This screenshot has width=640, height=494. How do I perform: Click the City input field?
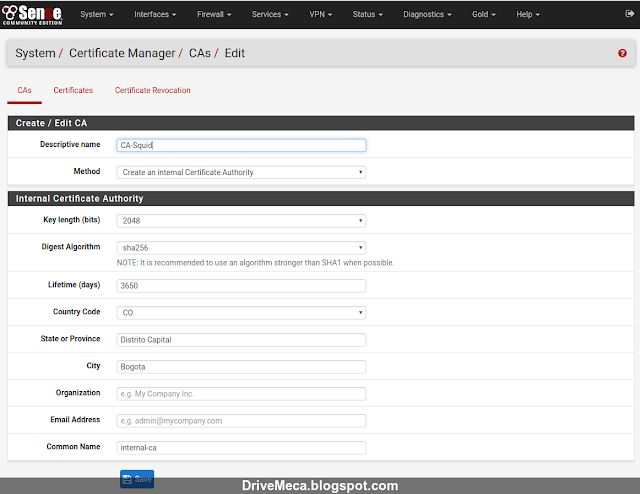[x=241, y=367]
